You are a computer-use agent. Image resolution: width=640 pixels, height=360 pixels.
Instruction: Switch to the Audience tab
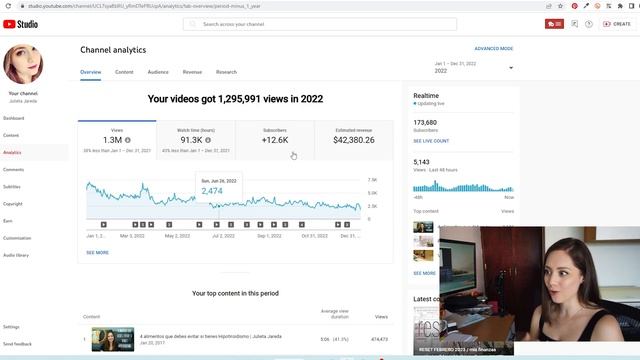[158, 72]
